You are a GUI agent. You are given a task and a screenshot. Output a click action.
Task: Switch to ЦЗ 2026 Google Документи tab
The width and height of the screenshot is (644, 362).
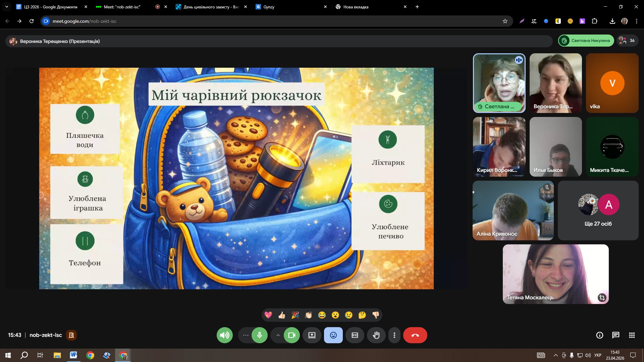pyautogui.click(x=50, y=7)
